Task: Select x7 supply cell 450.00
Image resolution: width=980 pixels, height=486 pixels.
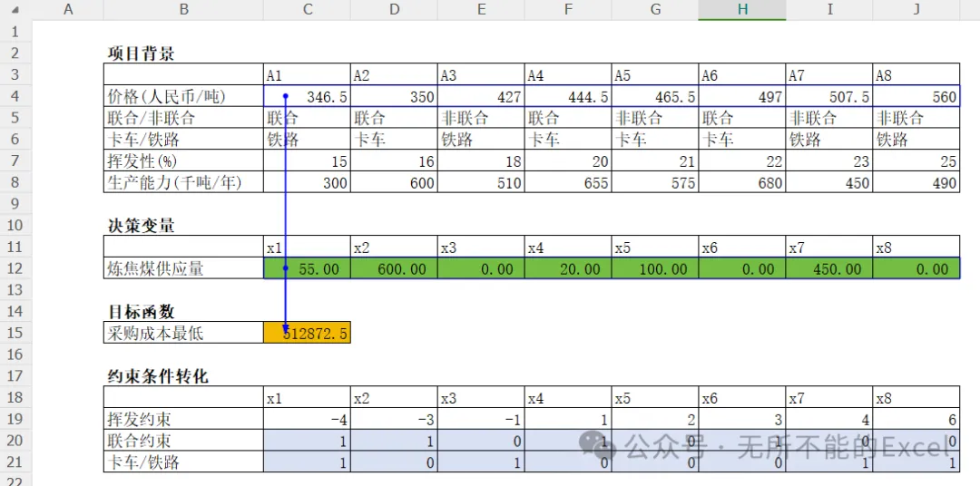Action: click(x=829, y=268)
